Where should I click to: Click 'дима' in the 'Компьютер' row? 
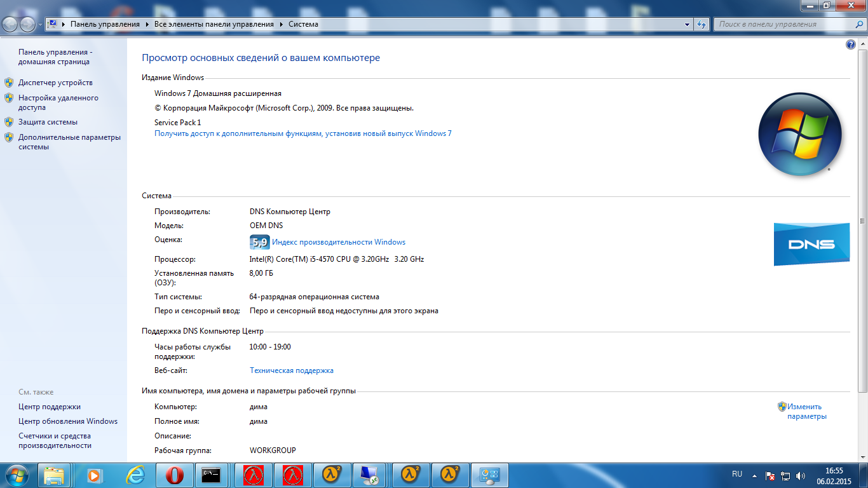(259, 407)
